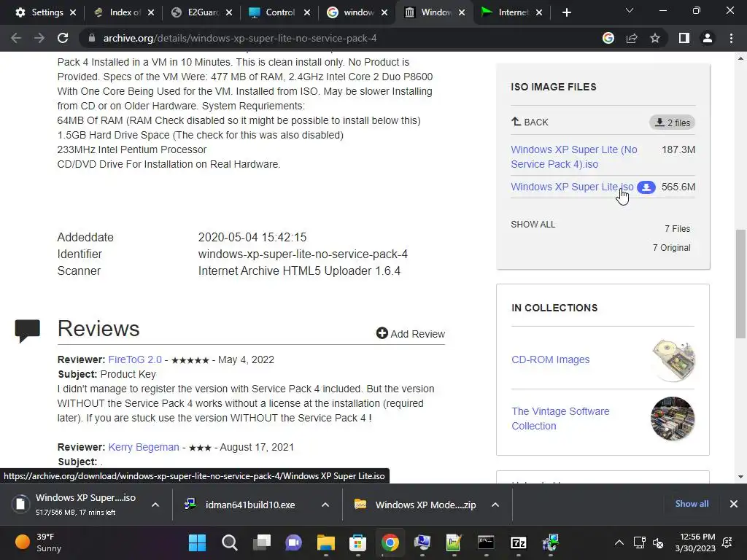Click the CD-ROM Images thumbnail

(x=673, y=360)
